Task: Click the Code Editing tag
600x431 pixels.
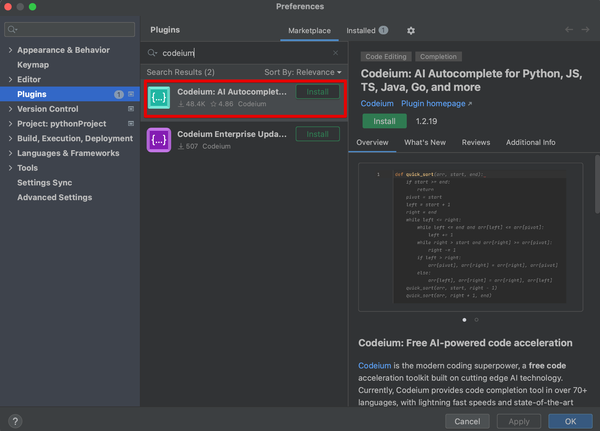Action: tap(385, 57)
